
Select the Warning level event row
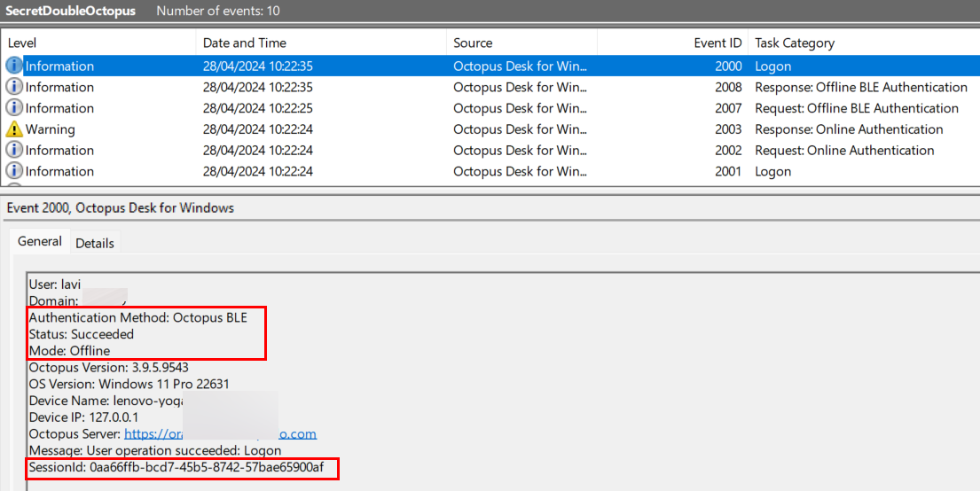click(x=490, y=129)
